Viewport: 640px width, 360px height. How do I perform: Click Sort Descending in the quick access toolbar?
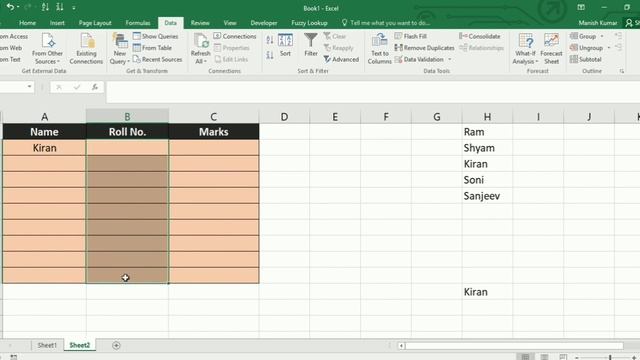(x=60, y=7)
